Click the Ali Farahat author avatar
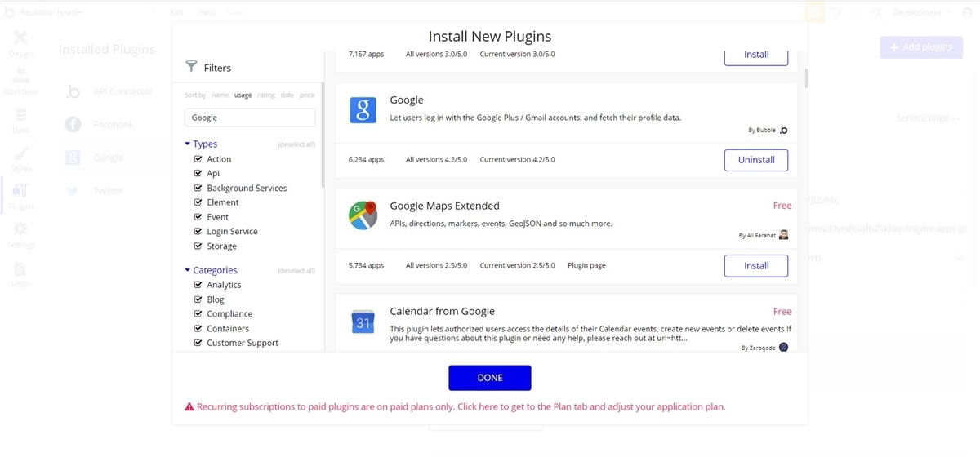This screenshot has height=457, width=980. pos(783,234)
